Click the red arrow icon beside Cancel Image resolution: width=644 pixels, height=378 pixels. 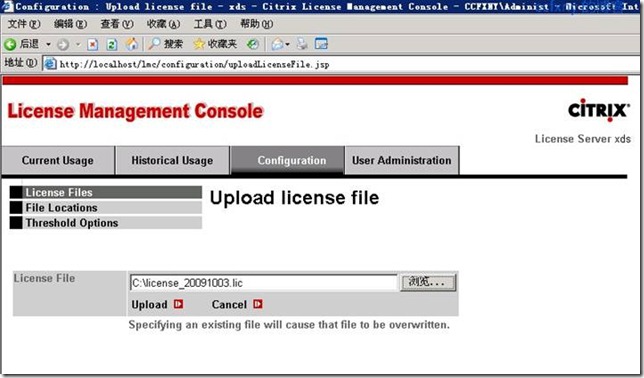(x=258, y=304)
